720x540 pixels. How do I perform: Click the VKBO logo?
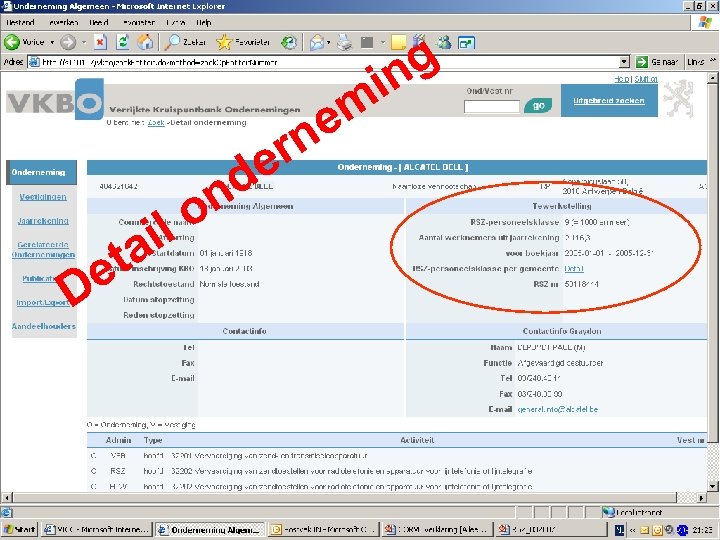pyautogui.click(x=55, y=100)
